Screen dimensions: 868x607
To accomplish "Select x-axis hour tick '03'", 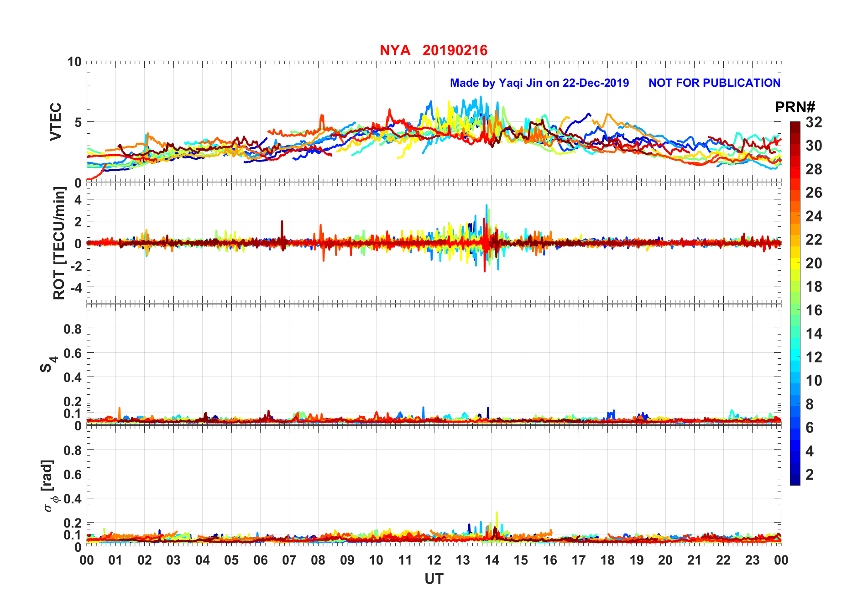I will point(173,560).
